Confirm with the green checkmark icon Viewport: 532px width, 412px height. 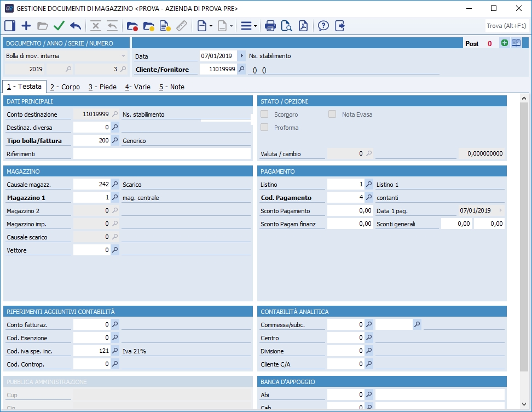pos(59,26)
